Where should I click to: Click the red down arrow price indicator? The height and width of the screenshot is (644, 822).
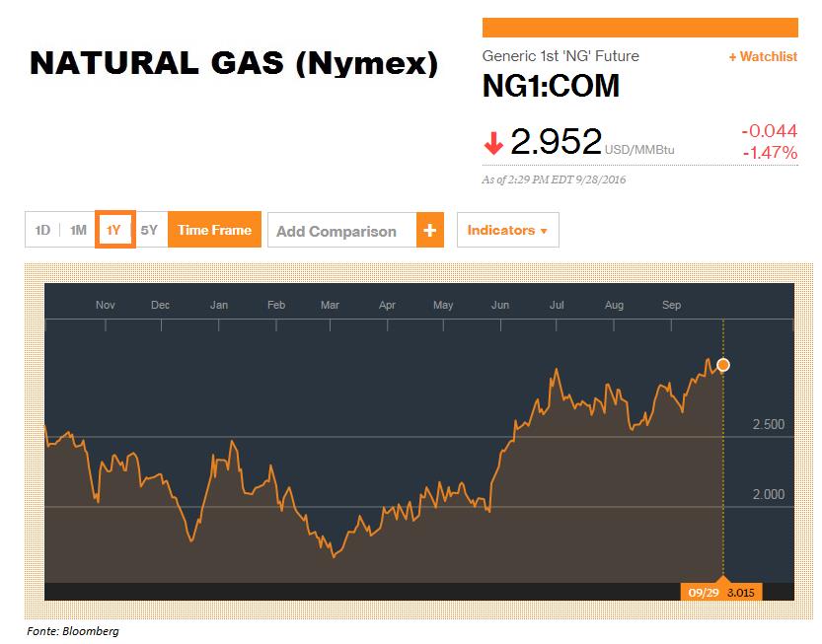[x=493, y=143]
